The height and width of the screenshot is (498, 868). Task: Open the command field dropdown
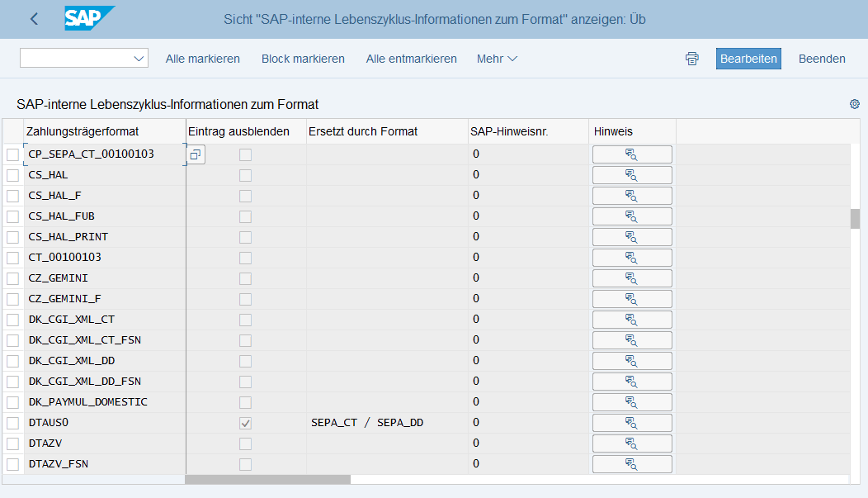tap(138, 59)
